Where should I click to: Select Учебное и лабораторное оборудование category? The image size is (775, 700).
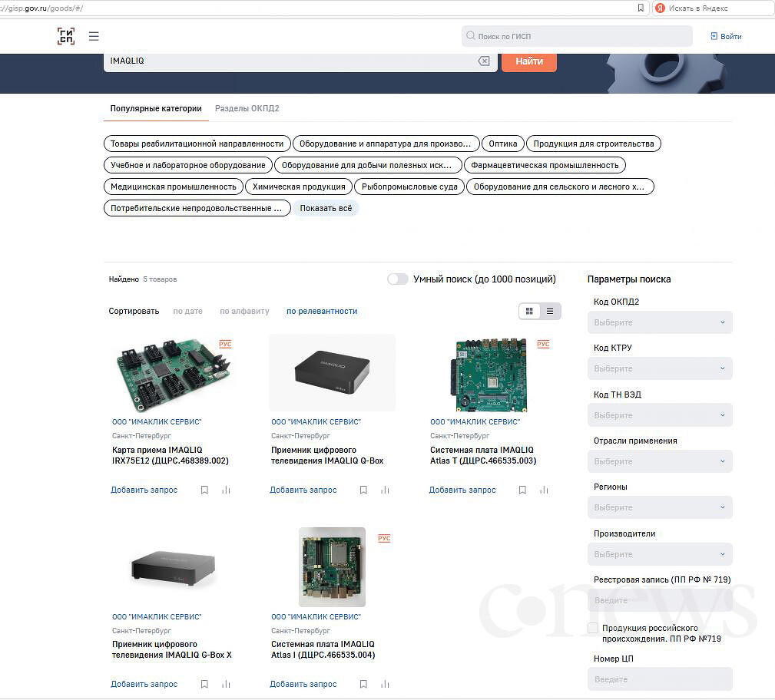188,165
